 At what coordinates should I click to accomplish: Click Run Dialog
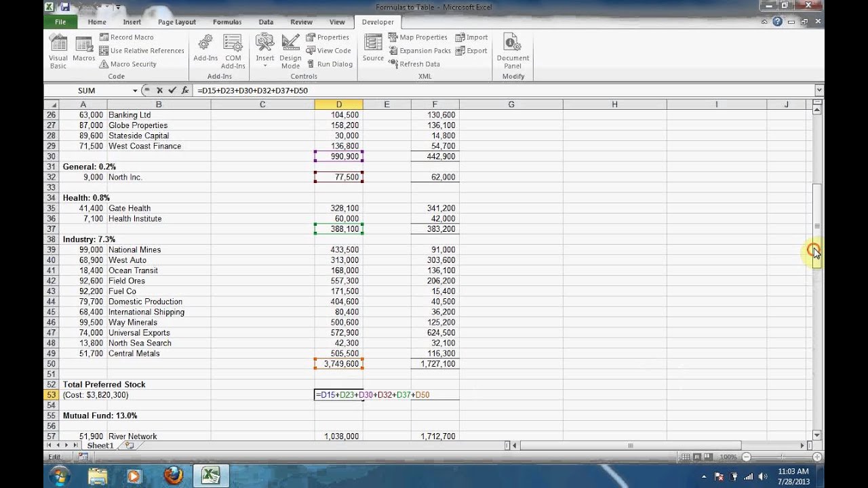[329, 64]
